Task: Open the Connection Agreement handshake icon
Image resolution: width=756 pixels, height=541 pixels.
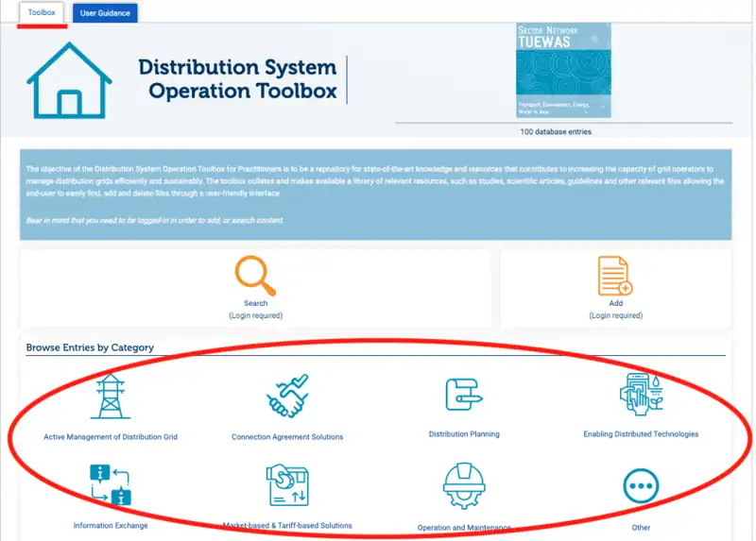Action: (x=287, y=397)
